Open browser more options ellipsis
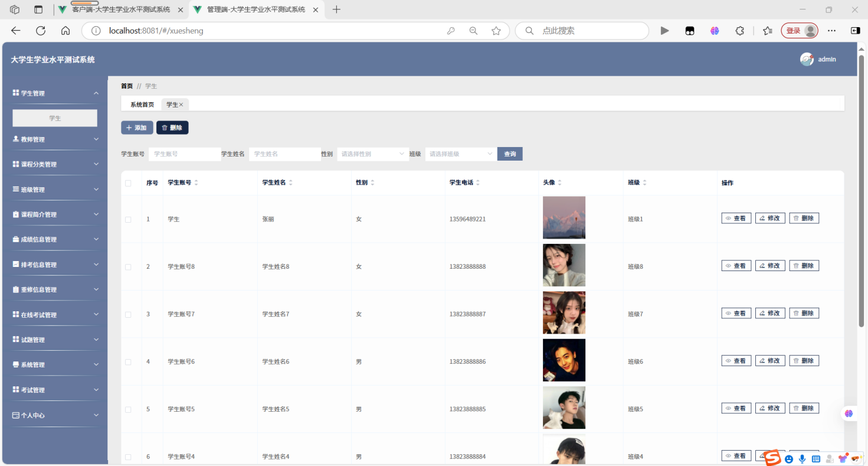Screen dimensions: 868x466 [x=831, y=31]
